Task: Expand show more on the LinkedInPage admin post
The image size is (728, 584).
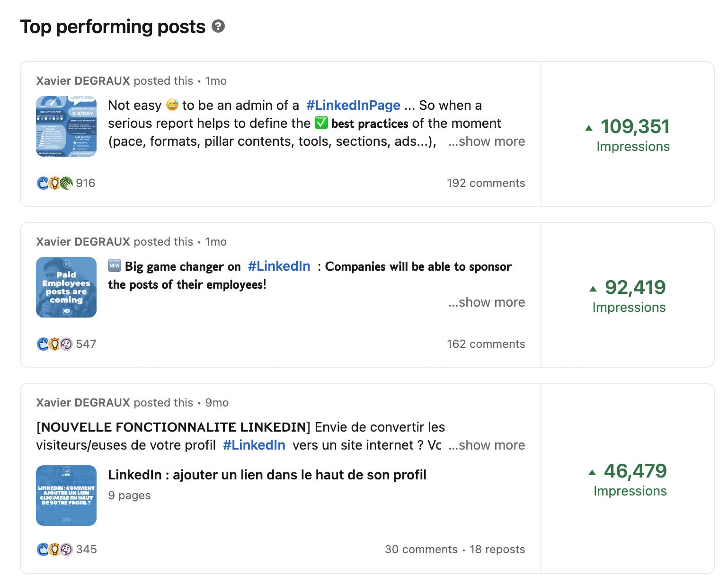Action: (x=487, y=142)
